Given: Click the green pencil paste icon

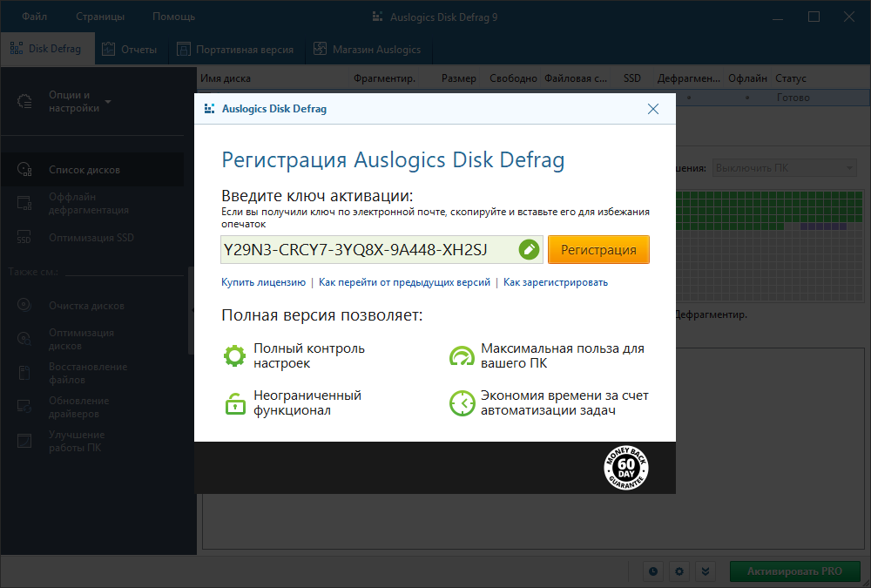Looking at the screenshot, I should click(529, 249).
